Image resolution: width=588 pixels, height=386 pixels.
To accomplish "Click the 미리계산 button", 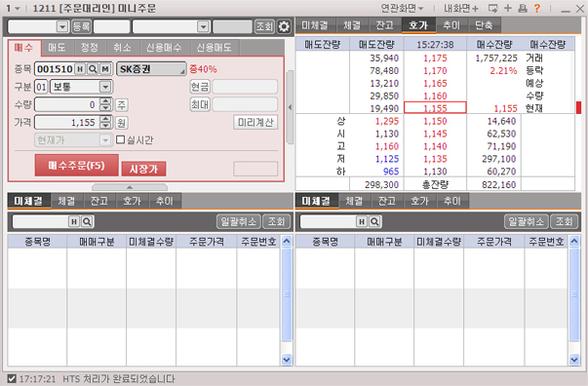I will pos(255,123).
